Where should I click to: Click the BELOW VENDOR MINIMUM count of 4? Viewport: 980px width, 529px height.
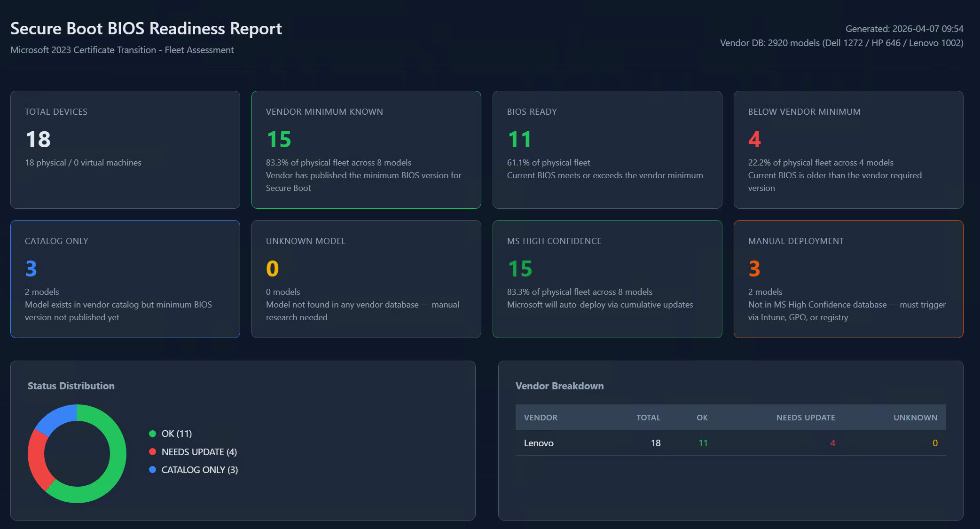[x=754, y=139]
